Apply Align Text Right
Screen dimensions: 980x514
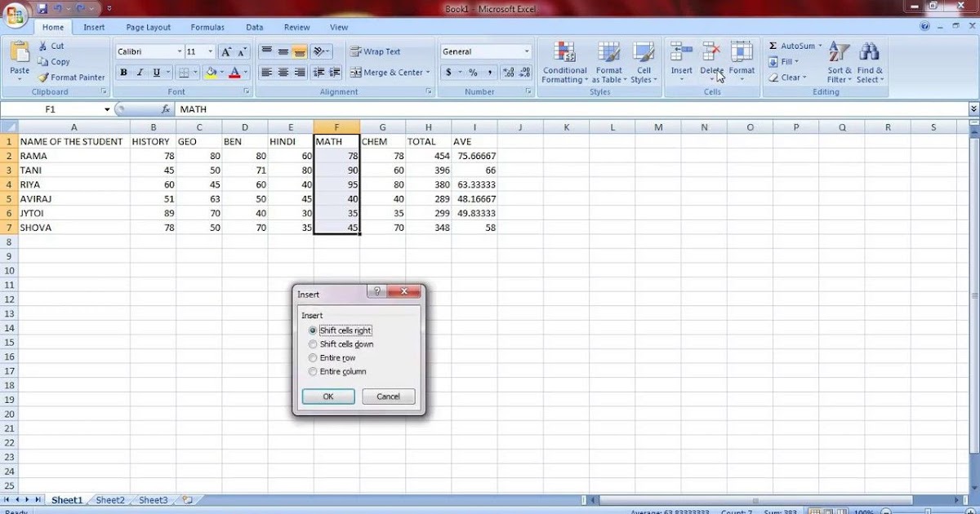300,73
